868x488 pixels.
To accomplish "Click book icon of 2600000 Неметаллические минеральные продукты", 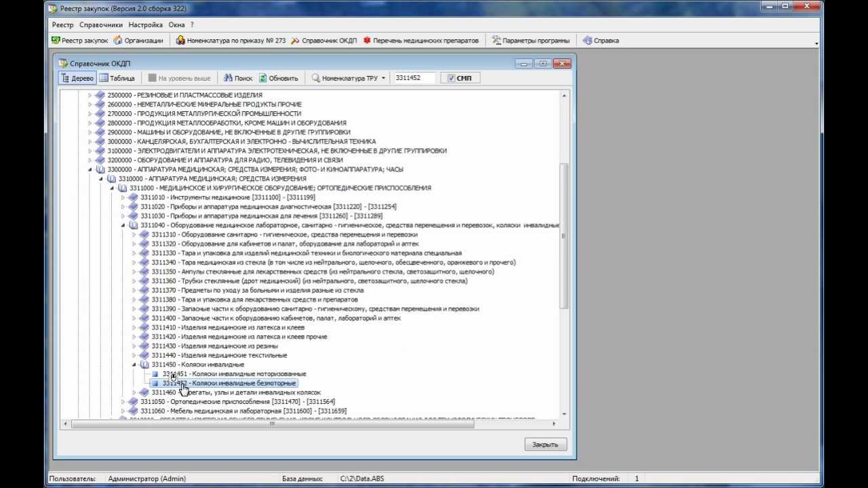I will click(100, 104).
